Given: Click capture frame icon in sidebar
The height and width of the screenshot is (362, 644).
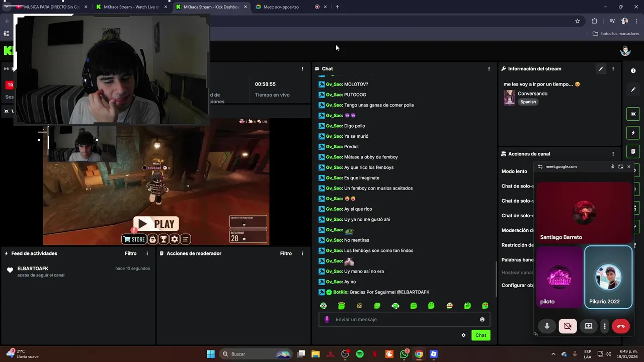Looking at the screenshot, I should click(x=633, y=114).
